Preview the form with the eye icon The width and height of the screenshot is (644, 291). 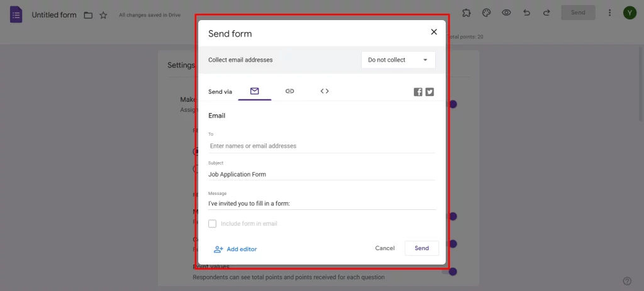506,13
